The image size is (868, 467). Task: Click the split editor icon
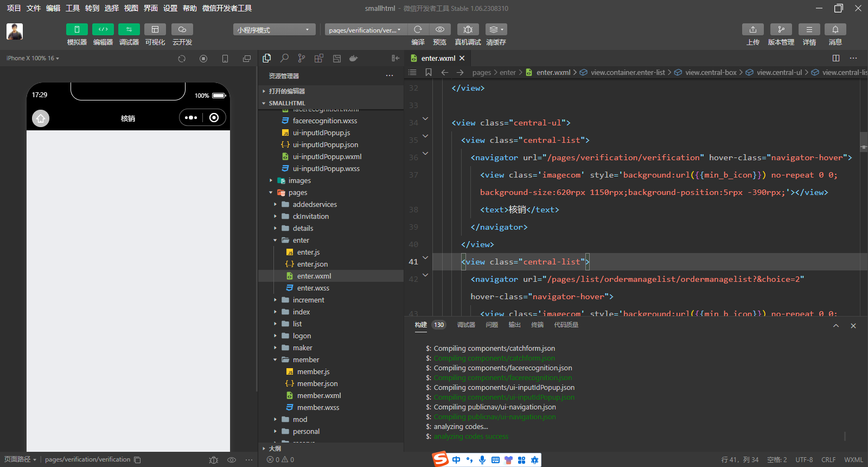pyautogui.click(x=835, y=58)
